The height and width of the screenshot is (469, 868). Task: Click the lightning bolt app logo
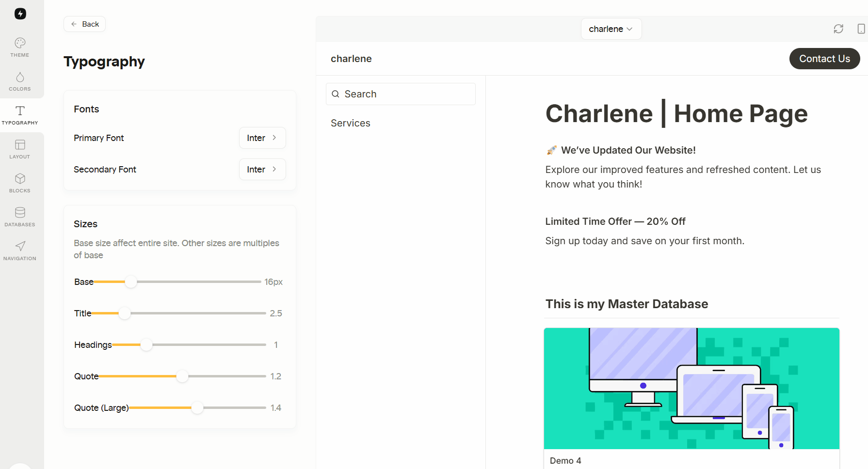pyautogui.click(x=20, y=14)
